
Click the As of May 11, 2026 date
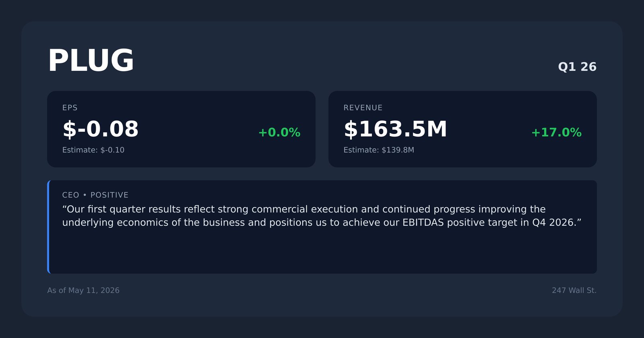83,291
